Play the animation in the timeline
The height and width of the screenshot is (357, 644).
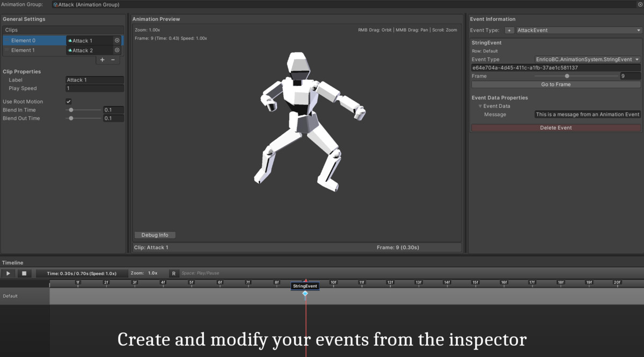[x=8, y=273]
